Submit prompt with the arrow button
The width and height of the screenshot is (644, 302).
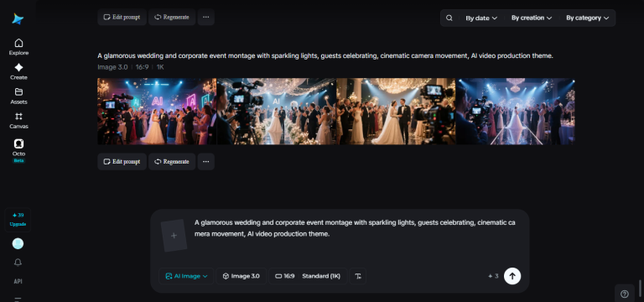click(512, 276)
